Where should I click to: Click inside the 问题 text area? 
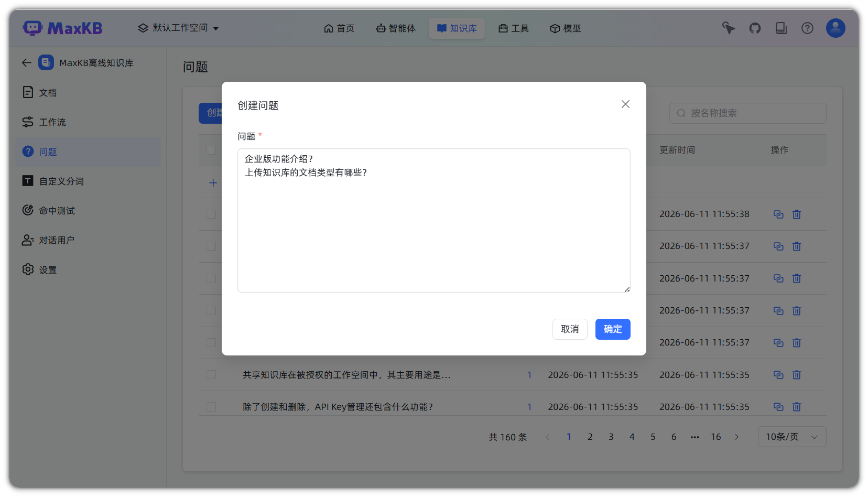(x=434, y=220)
